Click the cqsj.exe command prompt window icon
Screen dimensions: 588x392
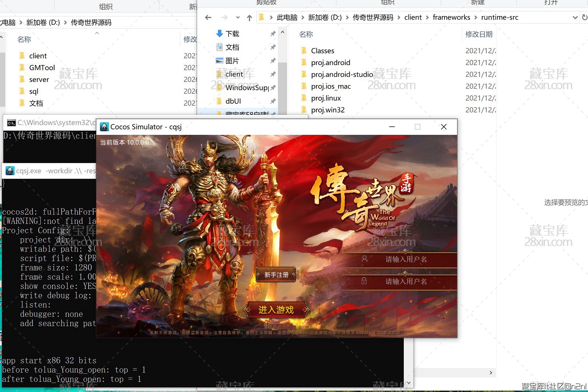point(11,171)
